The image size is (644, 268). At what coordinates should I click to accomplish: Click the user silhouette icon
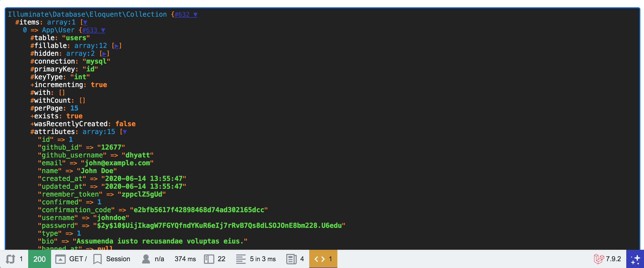click(x=146, y=259)
